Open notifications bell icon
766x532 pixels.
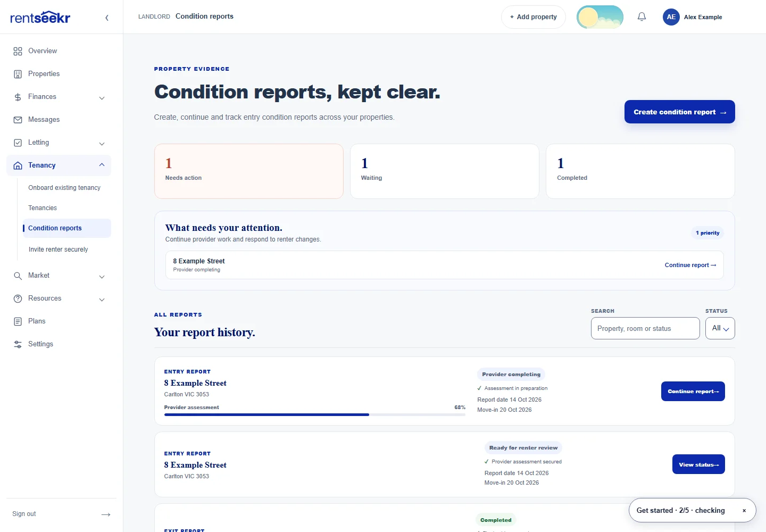pyautogui.click(x=642, y=17)
